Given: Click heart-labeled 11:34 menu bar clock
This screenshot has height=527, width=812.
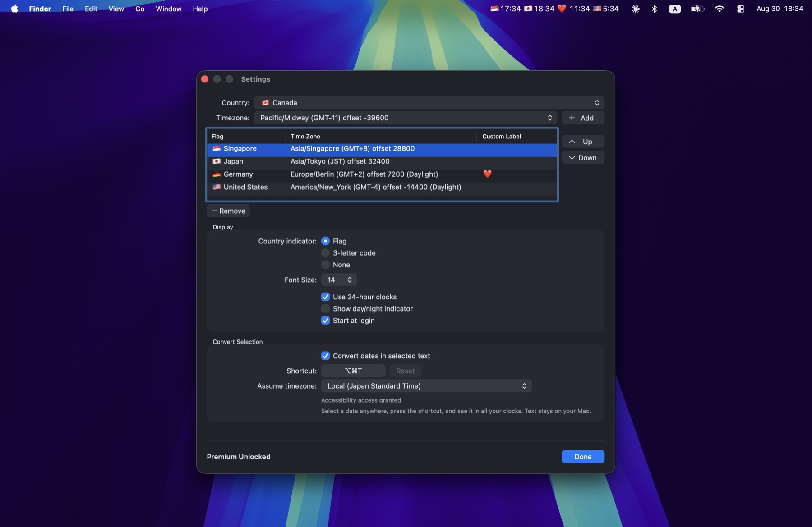Looking at the screenshot, I should (x=574, y=9).
